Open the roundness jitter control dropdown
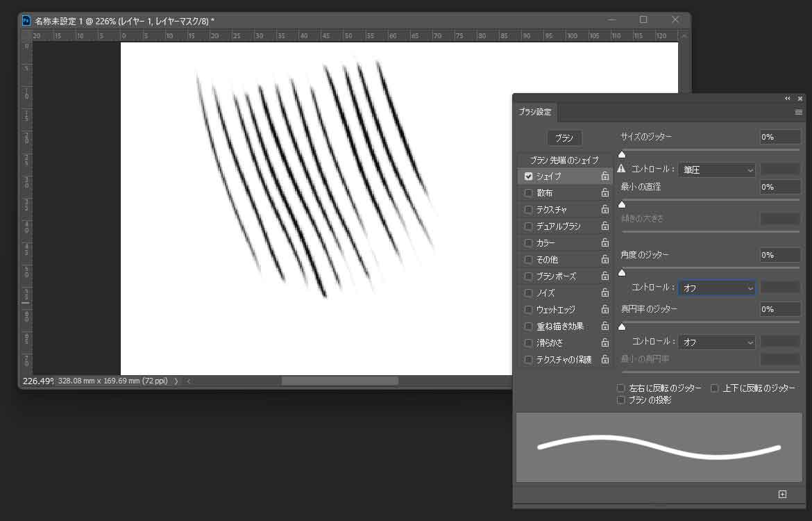This screenshot has width=812, height=521. (x=717, y=342)
